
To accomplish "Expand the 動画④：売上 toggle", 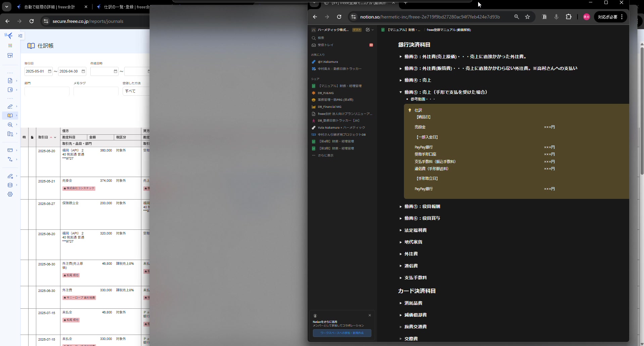I will pos(401,80).
